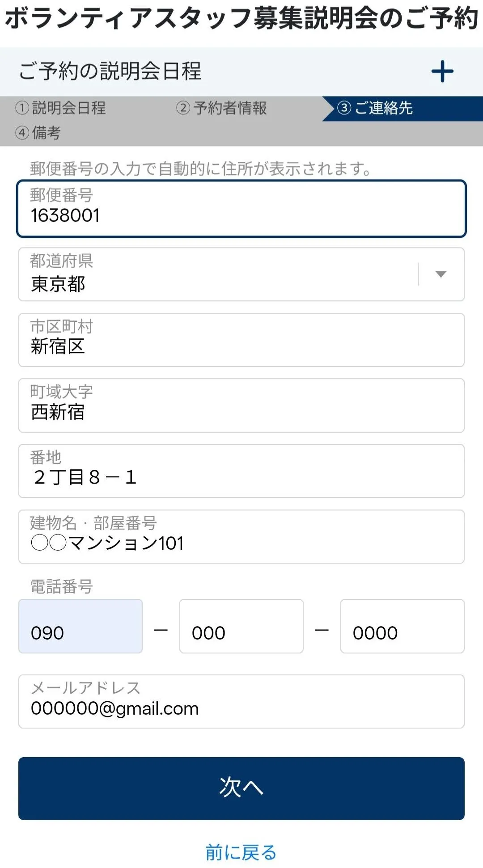The height and width of the screenshot is (868, 483).
Task: Click the 町域大字 field showing 西新宿
Action: click(241, 405)
